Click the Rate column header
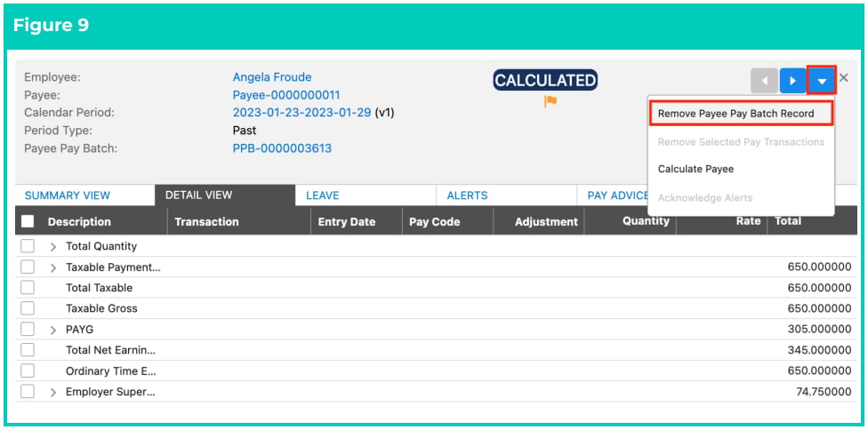 [749, 221]
